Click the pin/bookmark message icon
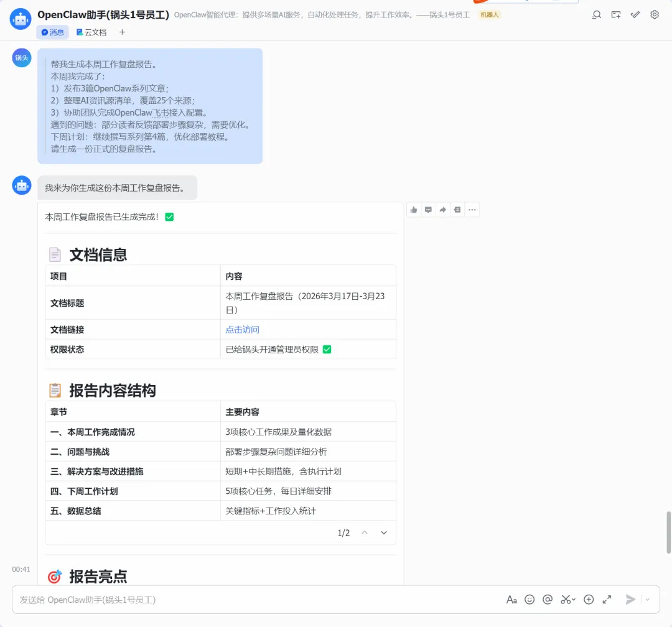The image size is (672, 627). tap(457, 210)
